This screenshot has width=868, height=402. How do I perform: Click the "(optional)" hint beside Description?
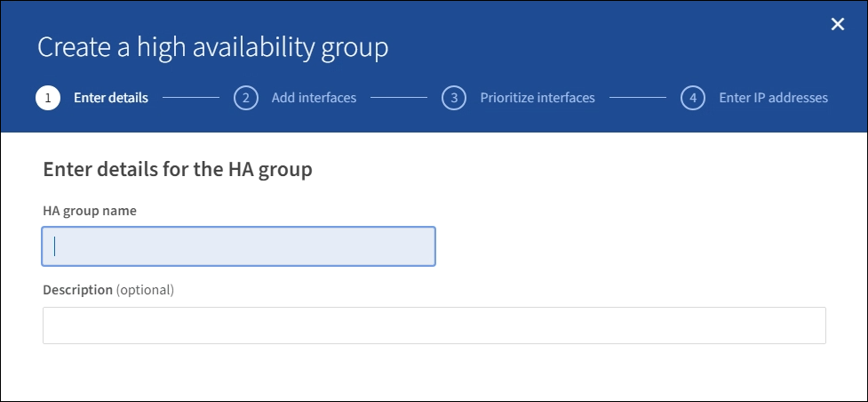(x=146, y=290)
